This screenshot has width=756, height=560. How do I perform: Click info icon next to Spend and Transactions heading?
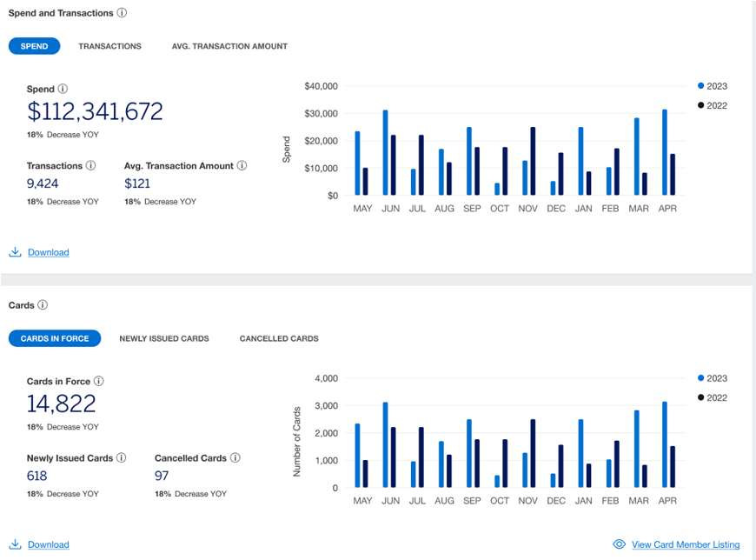[122, 13]
